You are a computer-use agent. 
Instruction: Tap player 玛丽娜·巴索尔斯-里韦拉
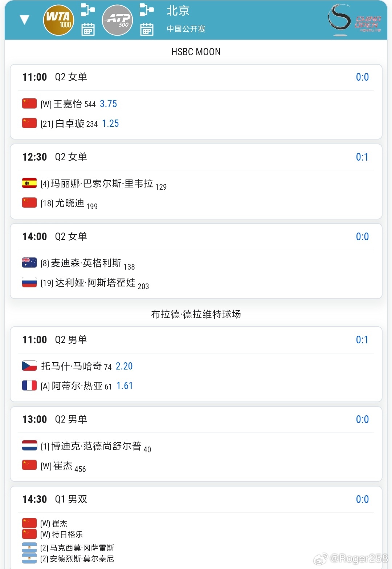(x=102, y=183)
